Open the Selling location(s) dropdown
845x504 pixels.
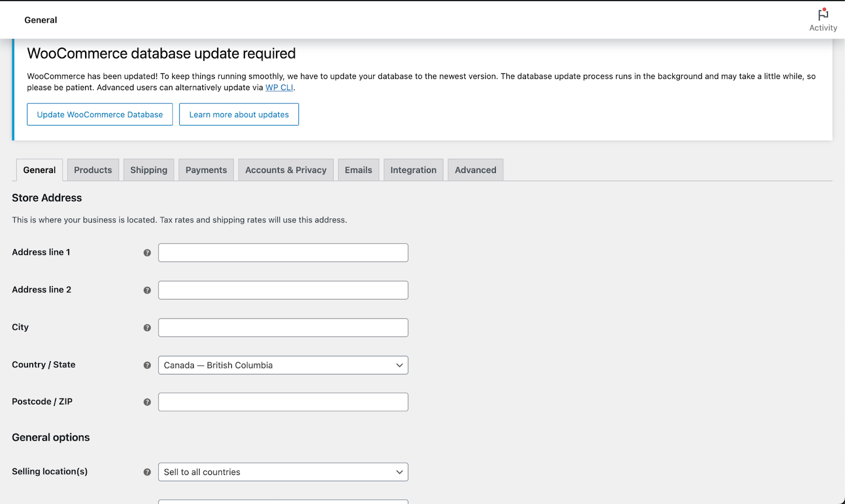(x=283, y=472)
